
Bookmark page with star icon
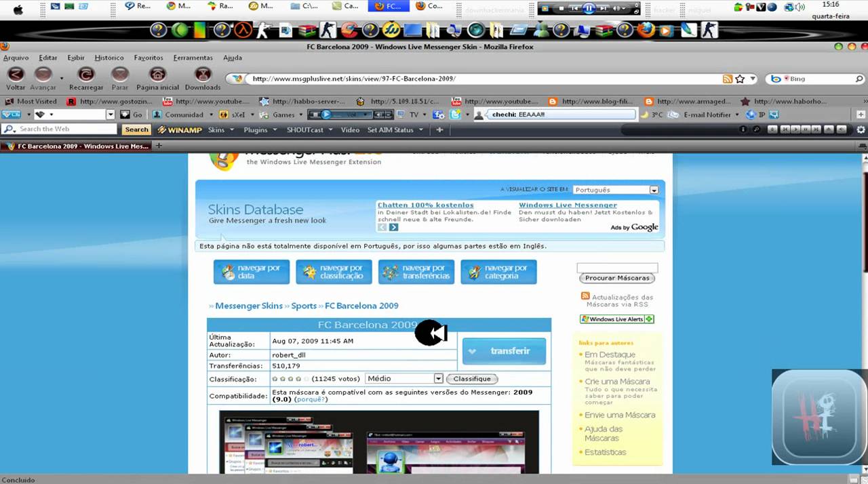[740, 79]
